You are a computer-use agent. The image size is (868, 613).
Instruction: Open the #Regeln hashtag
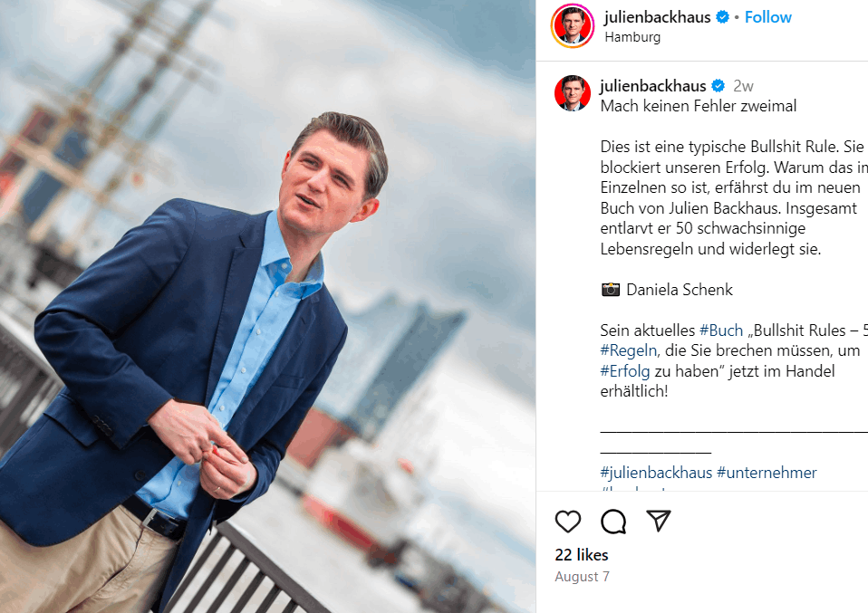click(x=628, y=350)
